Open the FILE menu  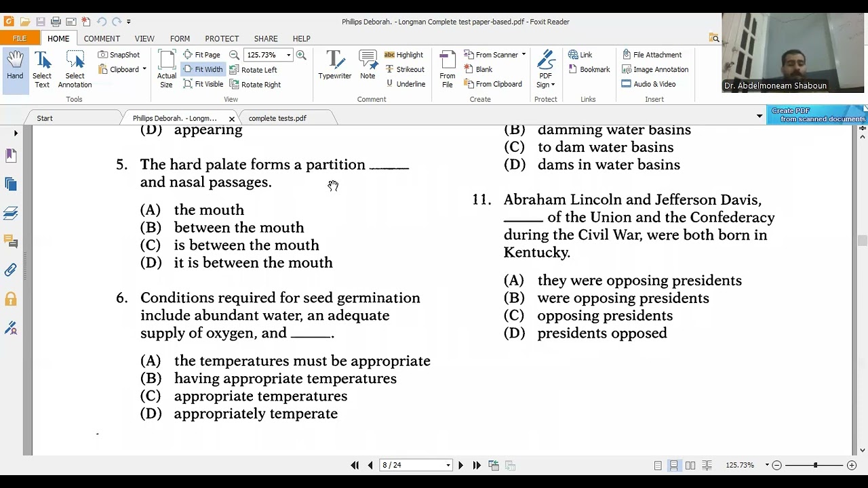point(20,39)
